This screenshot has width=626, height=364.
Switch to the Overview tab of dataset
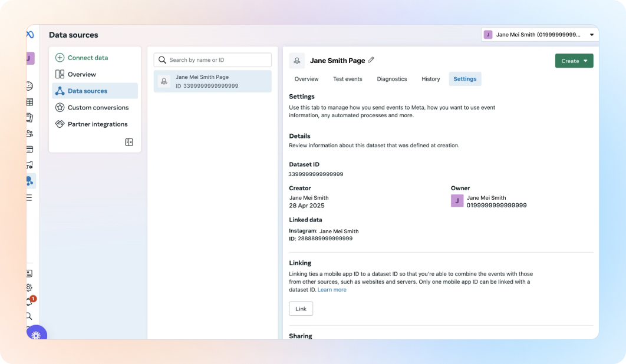(x=307, y=79)
